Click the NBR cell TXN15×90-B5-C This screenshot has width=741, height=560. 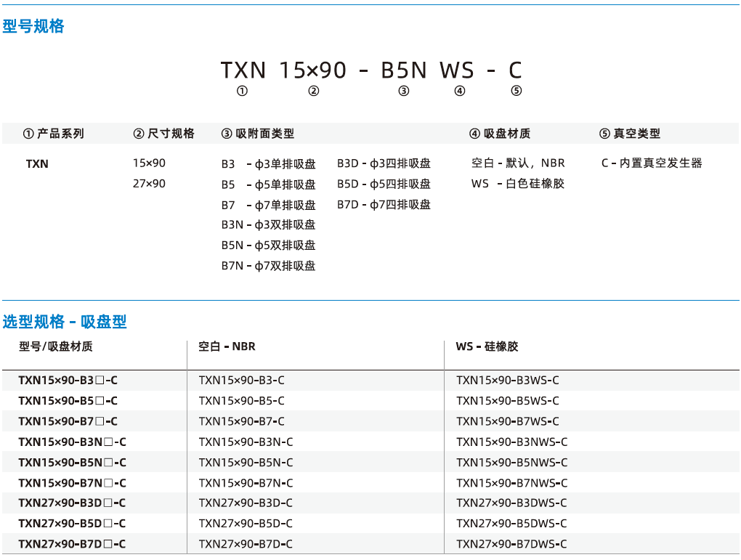point(241,401)
